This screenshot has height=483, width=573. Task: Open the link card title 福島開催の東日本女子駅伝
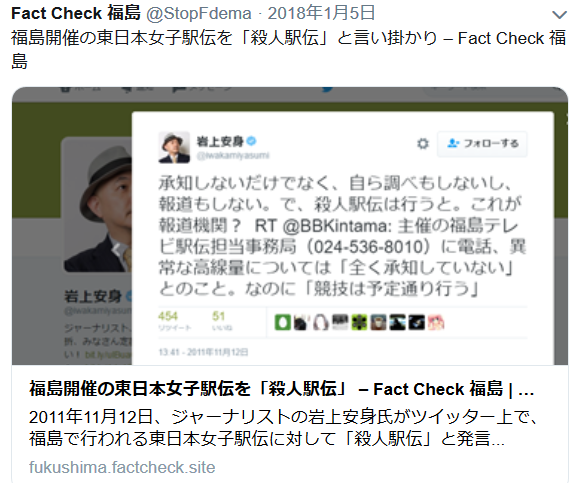click(x=281, y=389)
